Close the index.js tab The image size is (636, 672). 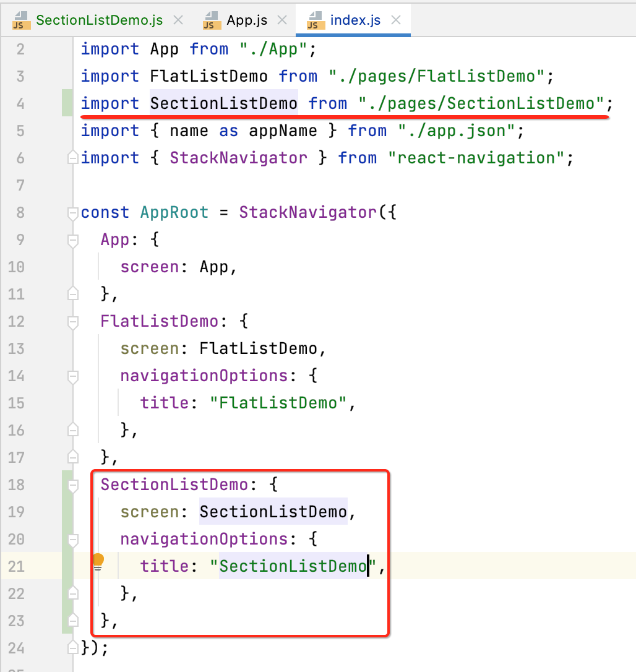395,20
